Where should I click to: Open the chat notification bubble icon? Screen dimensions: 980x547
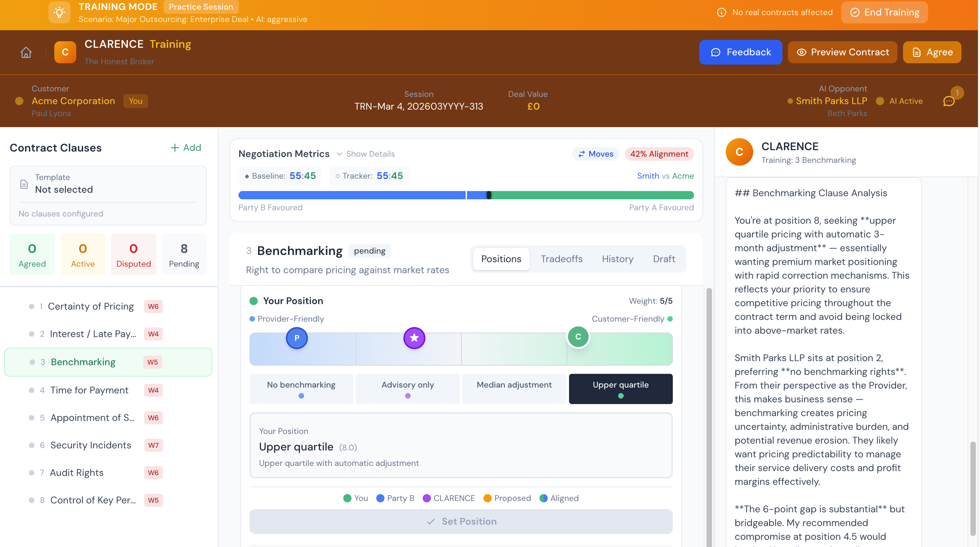point(948,101)
